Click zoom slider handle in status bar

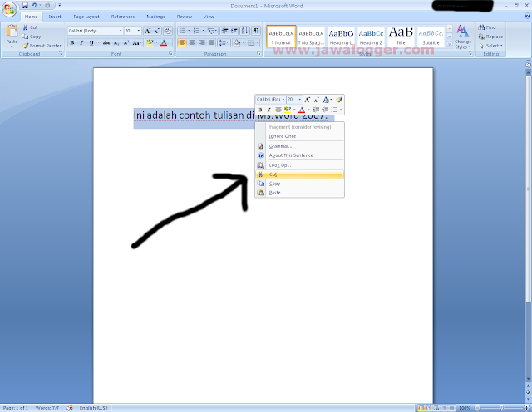click(501, 408)
